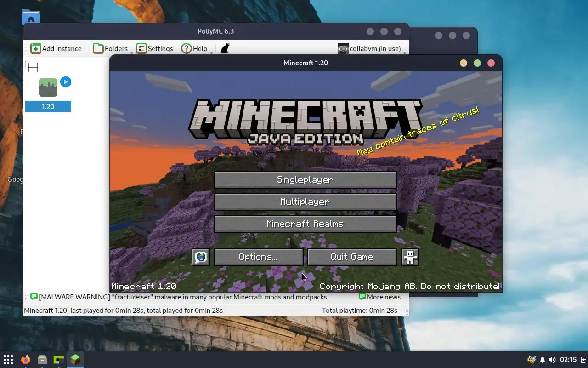Image resolution: width=588 pixels, height=368 pixels.
Task: Click the last played status bar text
Action: click(123, 310)
